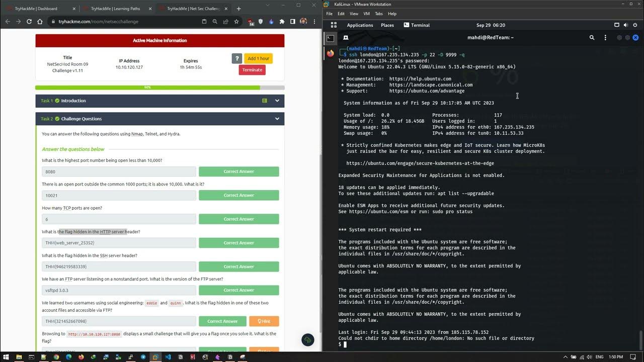This screenshot has height=362, width=644.
Task: Open VMware Tabs menu
Action: click(x=379, y=14)
